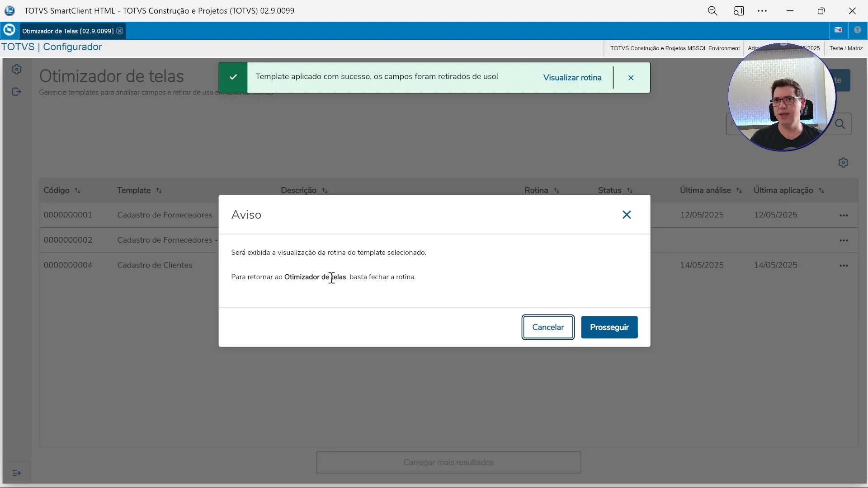Open row actions for Cadastro de Clientes

pyautogui.click(x=844, y=265)
